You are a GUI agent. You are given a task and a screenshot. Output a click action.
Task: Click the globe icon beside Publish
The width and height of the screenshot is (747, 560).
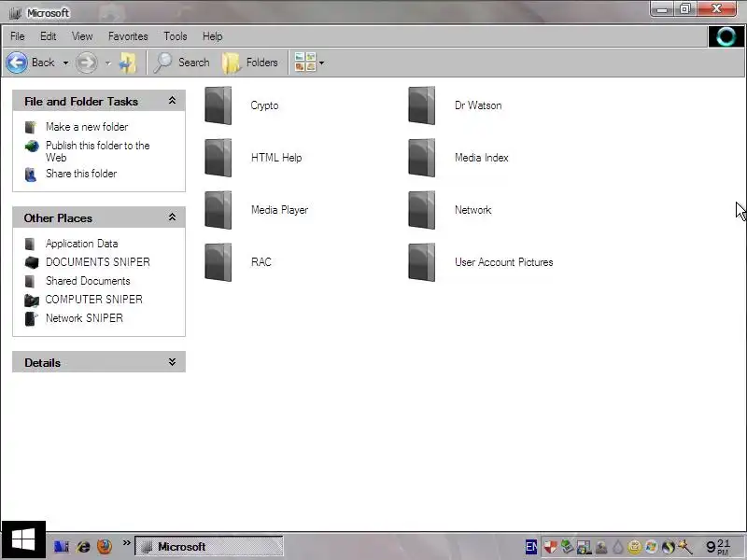(x=32, y=146)
